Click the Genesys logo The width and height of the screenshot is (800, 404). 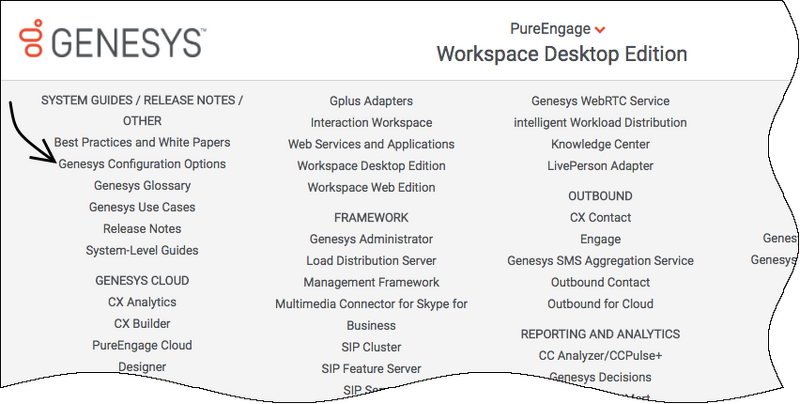pyautogui.click(x=113, y=39)
